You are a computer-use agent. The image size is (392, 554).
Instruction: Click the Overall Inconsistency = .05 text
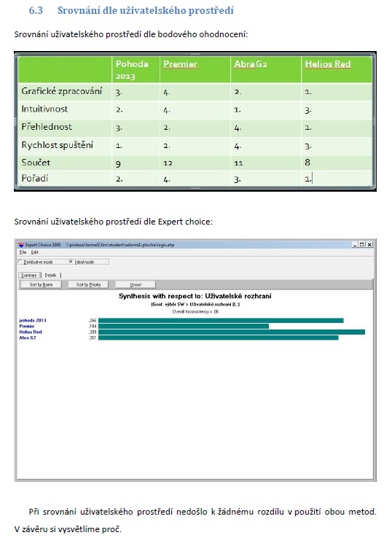[195, 312]
